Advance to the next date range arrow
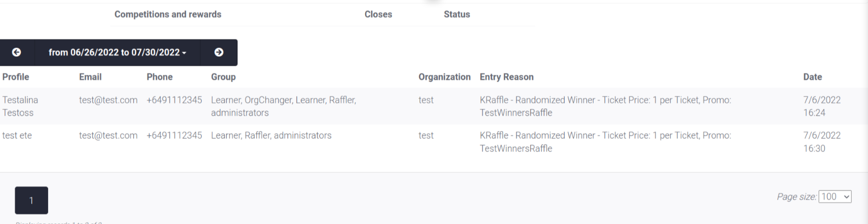 pyautogui.click(x=219, y=53)
